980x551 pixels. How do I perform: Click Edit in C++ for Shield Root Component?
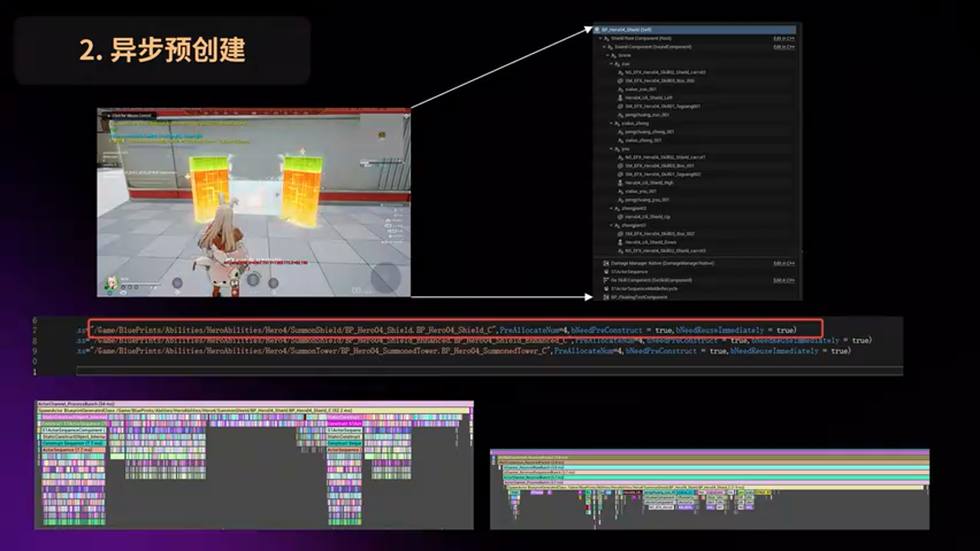click(x=784, y=38)
